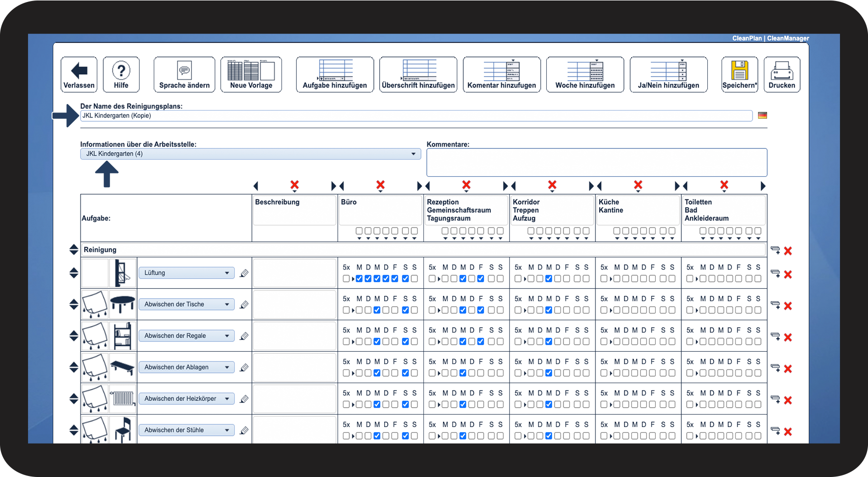Delete the Abwischen der Tische row
The height and width of the screenshot is (477, 868).
coord(788,306)
